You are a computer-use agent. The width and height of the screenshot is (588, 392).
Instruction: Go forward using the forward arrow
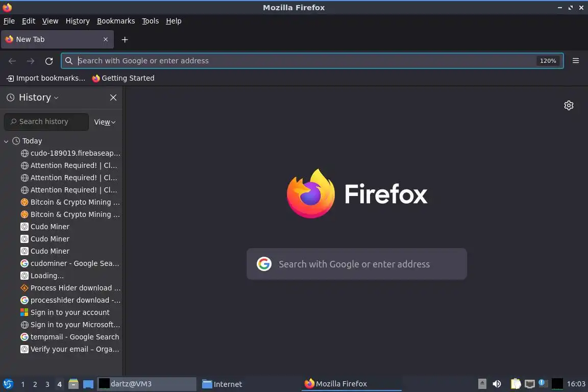pyautogui.click(x=31, y=61)
